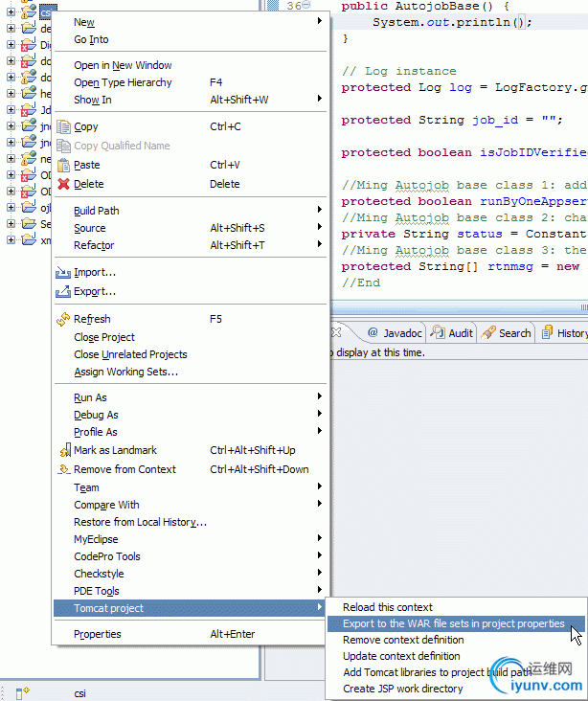Click the Import icon in menu
The height and width of the screenshot is (701, 588).
64,273
